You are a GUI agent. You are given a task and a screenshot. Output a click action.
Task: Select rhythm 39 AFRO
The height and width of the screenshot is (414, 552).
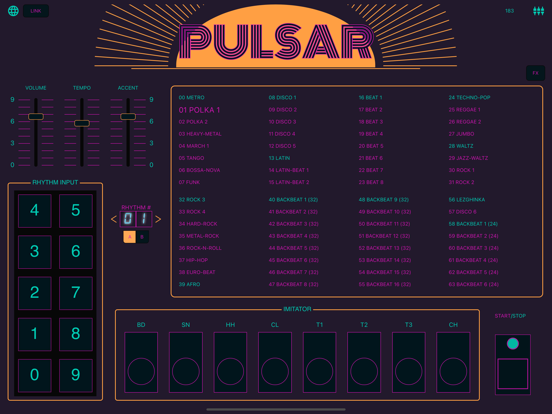point(189,284)
